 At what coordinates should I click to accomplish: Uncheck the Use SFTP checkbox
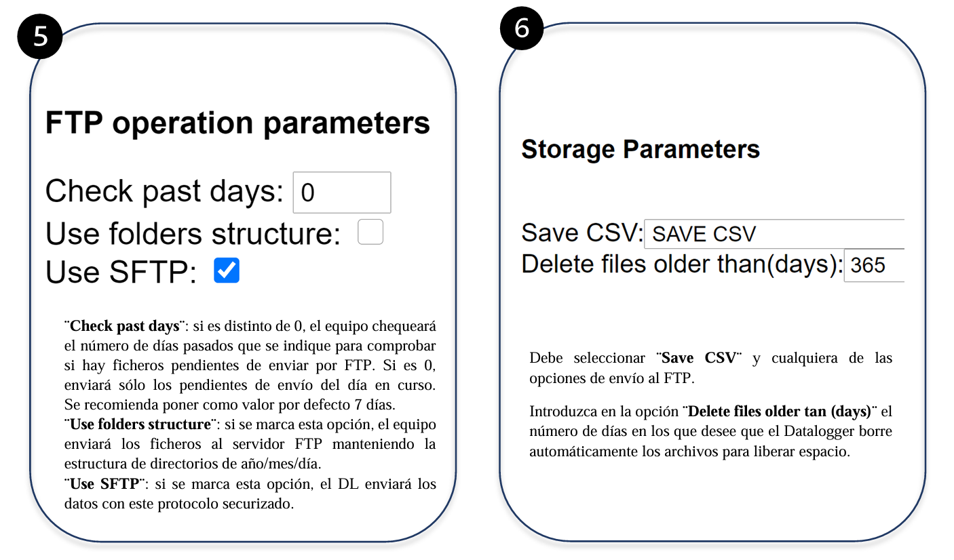(227, 270)
